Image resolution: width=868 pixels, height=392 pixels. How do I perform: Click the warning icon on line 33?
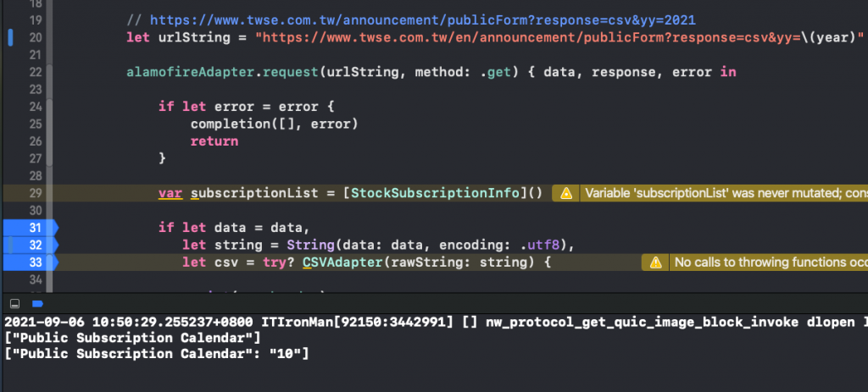pyautogui.click(x=655, y=263)
